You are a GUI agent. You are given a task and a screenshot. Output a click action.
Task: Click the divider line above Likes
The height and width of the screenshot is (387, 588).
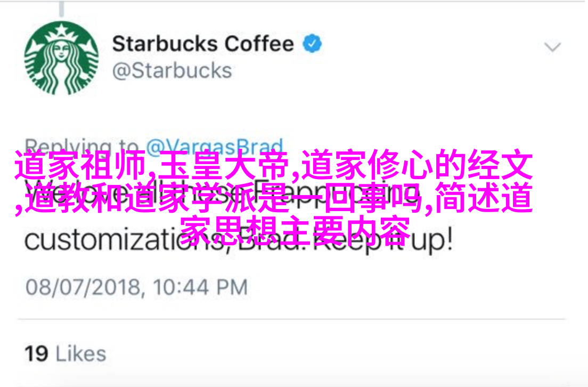pyautogui.click(x=292, y=319)
